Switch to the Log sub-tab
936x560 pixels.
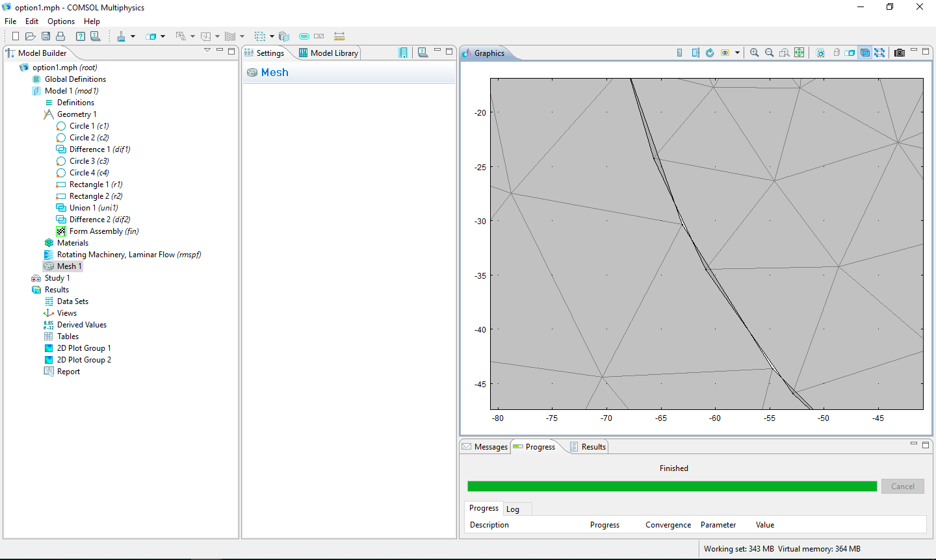pyautogui.click(x=513, y=509)
